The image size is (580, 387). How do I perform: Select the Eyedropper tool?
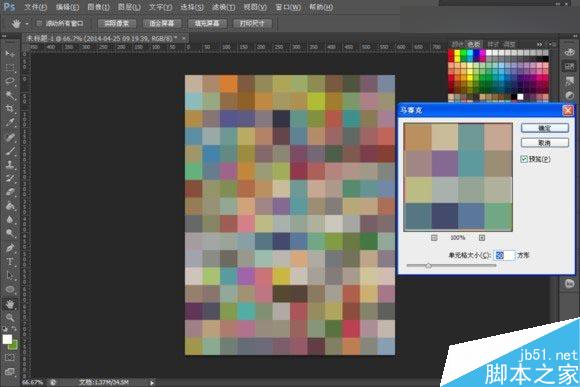click(x=10, y=122)
